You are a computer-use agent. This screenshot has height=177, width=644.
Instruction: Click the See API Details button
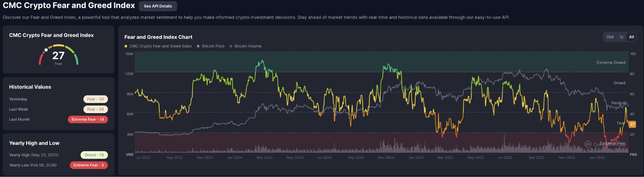(x=158, y=6)
